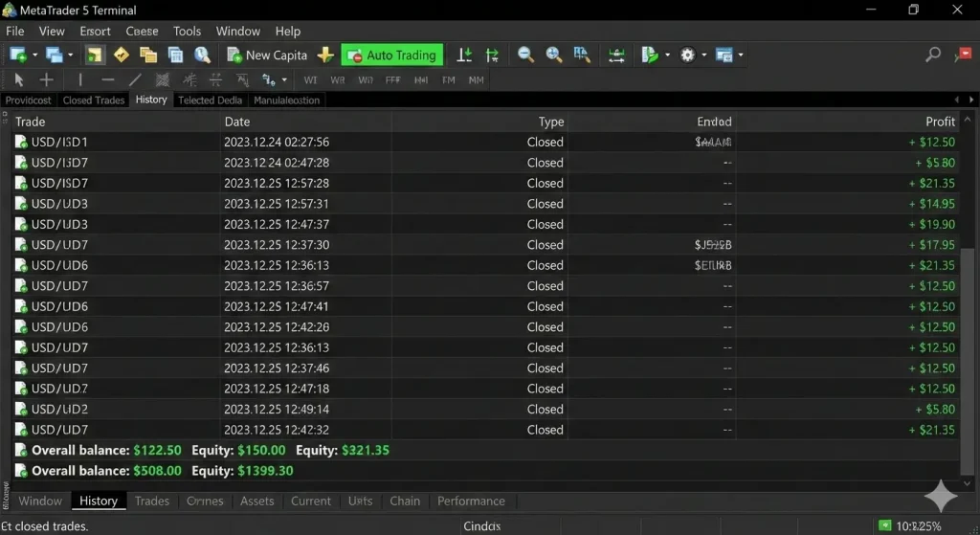
Task: Click the green connection status icon in status bar
Action: pyautogui.click(x=884, y=525)
